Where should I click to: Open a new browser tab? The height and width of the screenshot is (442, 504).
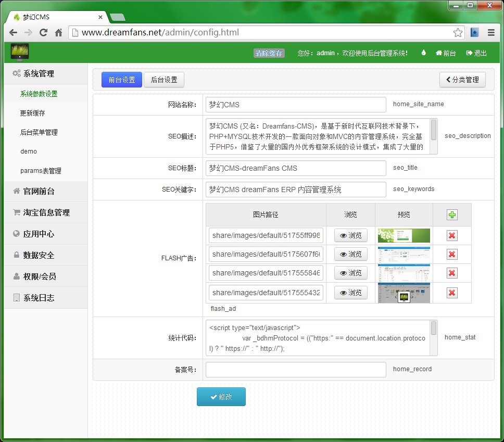click(117, 17)
